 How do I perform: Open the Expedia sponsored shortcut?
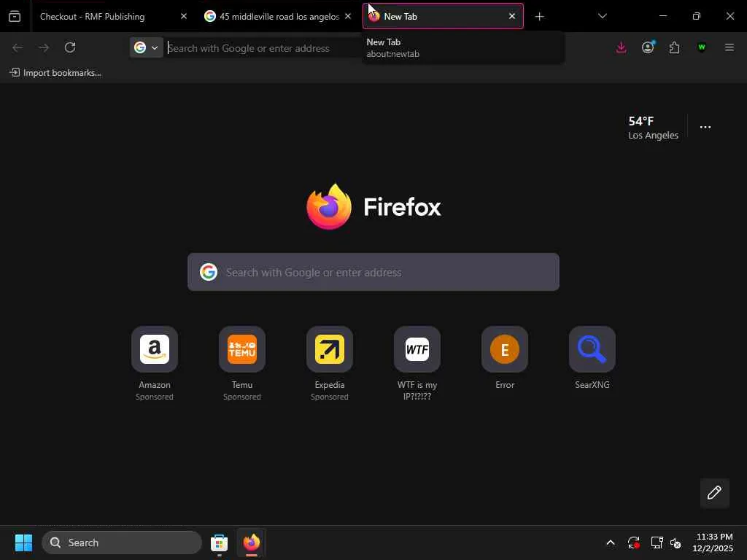[330, 349]
